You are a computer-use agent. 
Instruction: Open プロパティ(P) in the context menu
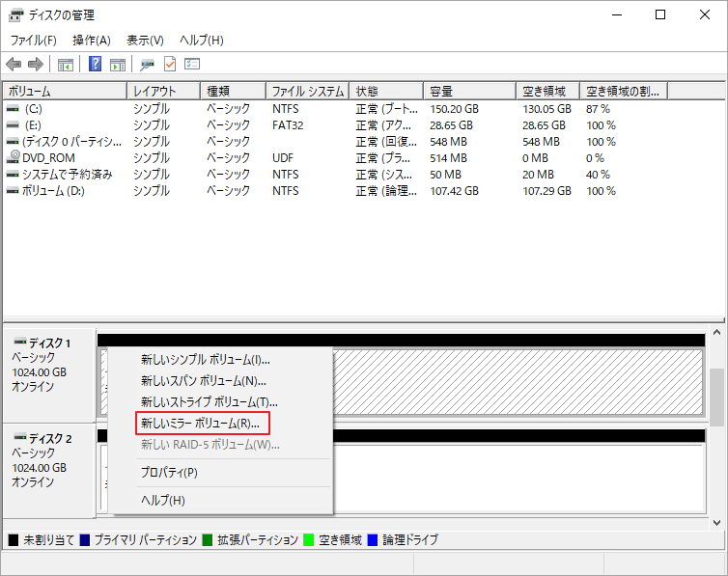[x=220, y=472]
